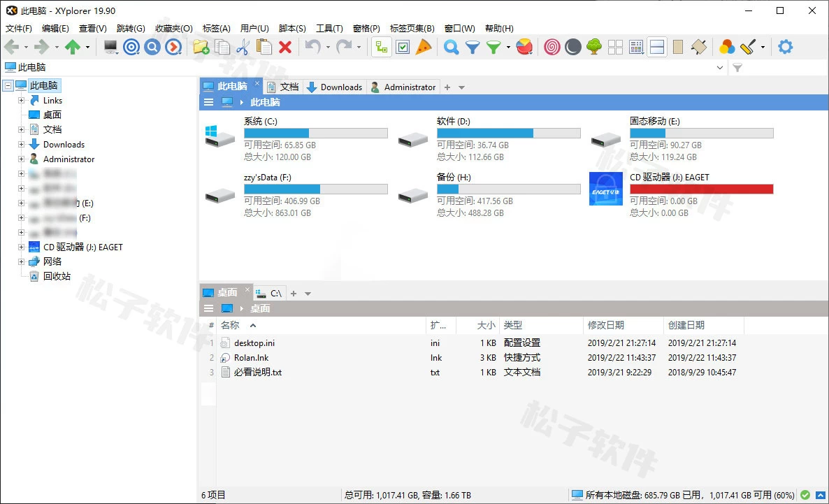Click the green tree toolbar icon
This screenshot has width=829, height=504.
click(x=594, y=47)
